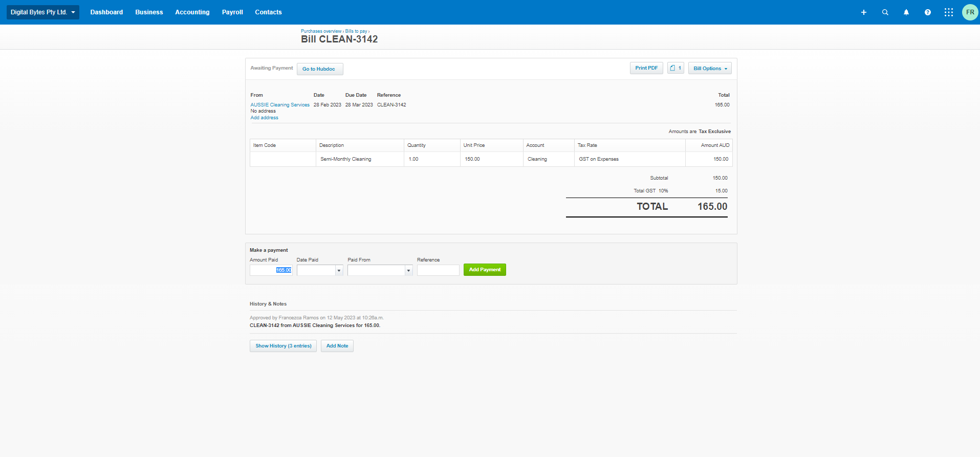Click the CLEAN-3142 reference value
This screenshot has height=457, width=980.
tap(391, 105)
